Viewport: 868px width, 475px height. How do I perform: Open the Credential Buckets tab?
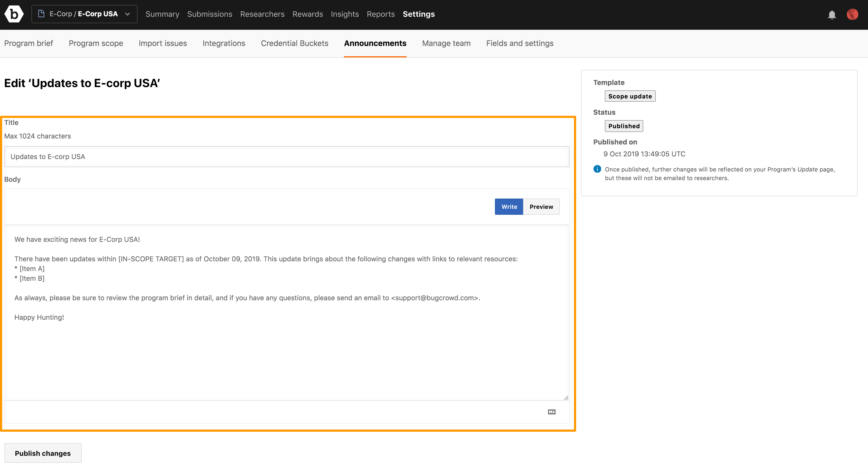(295, 44)
